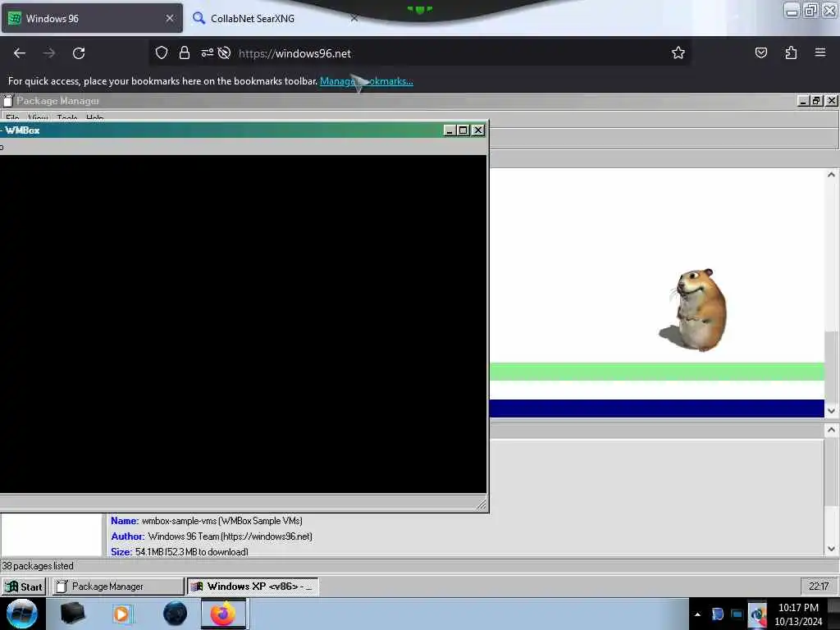Click the browser forward arrow
The width and height of the screenshot is (840, 630).
click(48, 53)
